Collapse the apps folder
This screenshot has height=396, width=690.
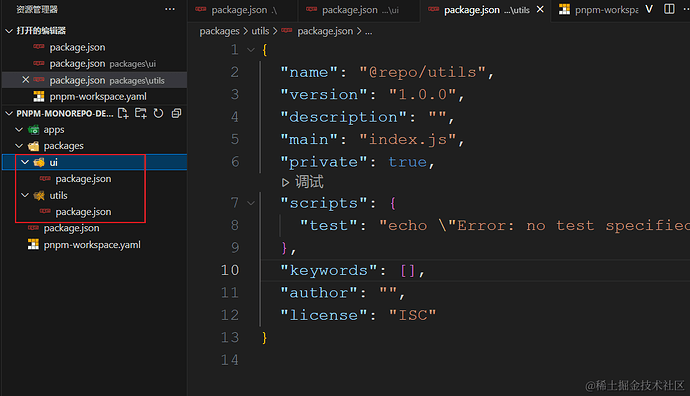coord(19,129)
